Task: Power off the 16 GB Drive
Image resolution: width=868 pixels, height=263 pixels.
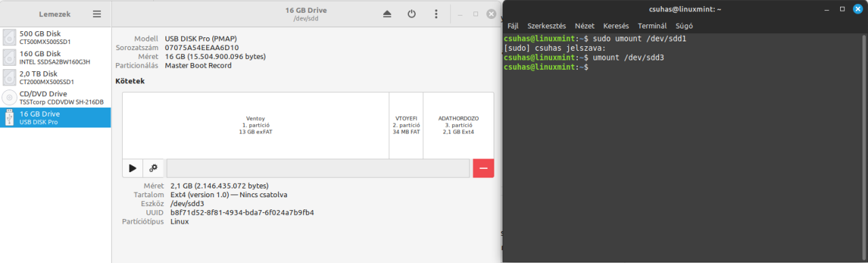Action: coord(412,14)
